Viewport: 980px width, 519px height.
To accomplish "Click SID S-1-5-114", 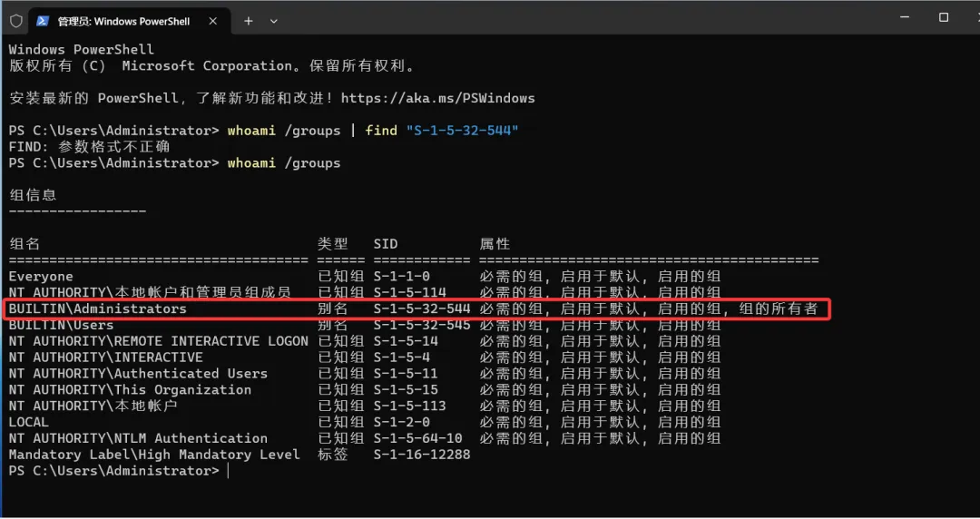I will (410, 293).
